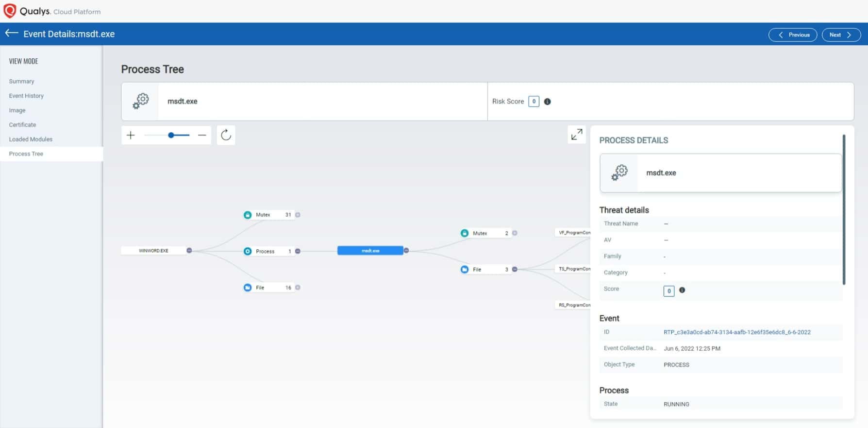Expand the process tree to fullscreen

coord(577,135)
